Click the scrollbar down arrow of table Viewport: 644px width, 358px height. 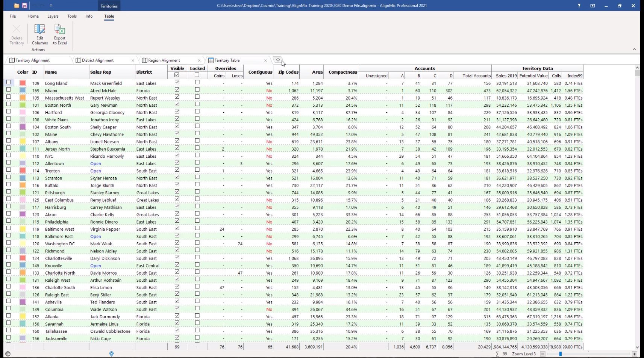coord(637,347)
